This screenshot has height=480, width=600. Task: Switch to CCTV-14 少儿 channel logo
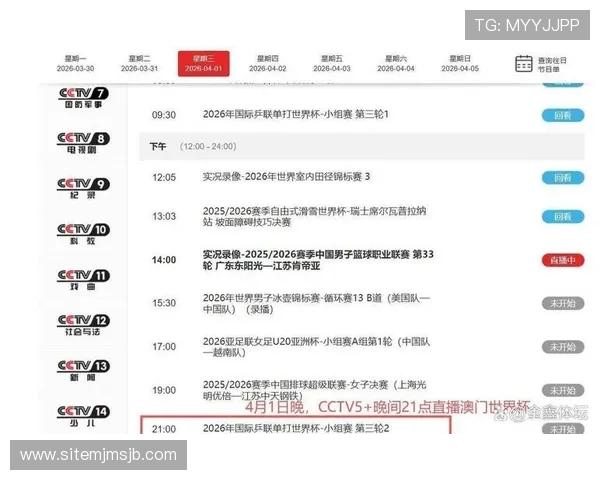click(x=83, y=416)
